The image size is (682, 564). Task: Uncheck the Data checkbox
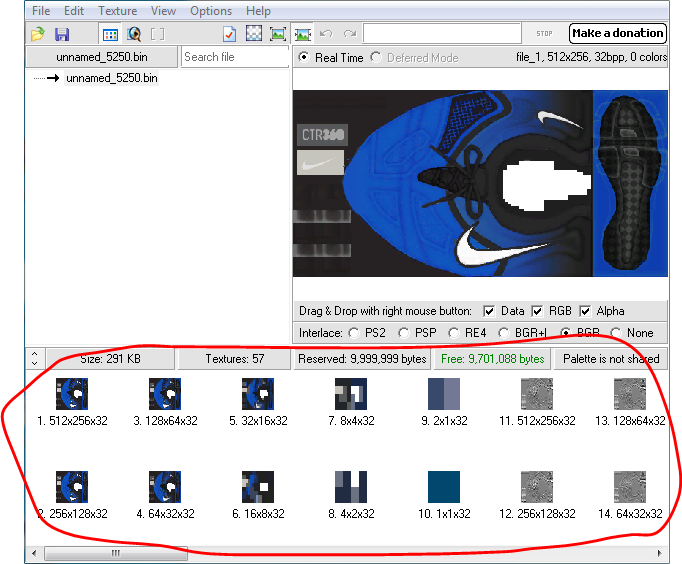[x=489, y=311]
